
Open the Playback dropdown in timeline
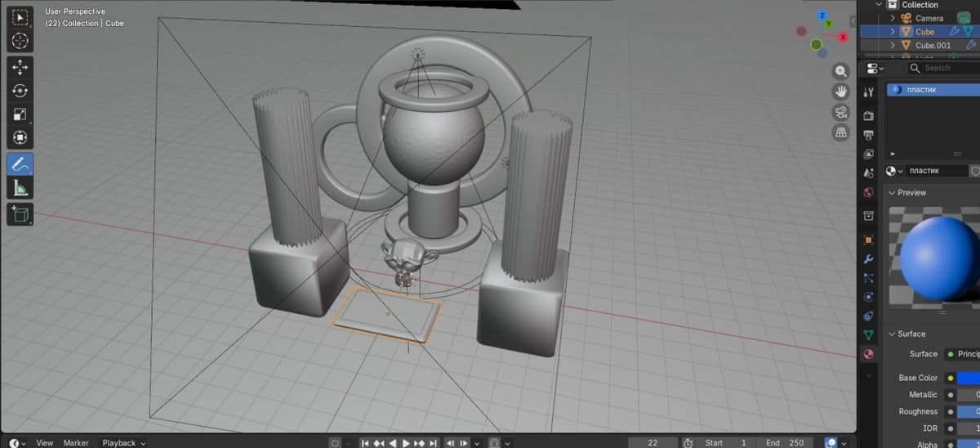point(123,442)
